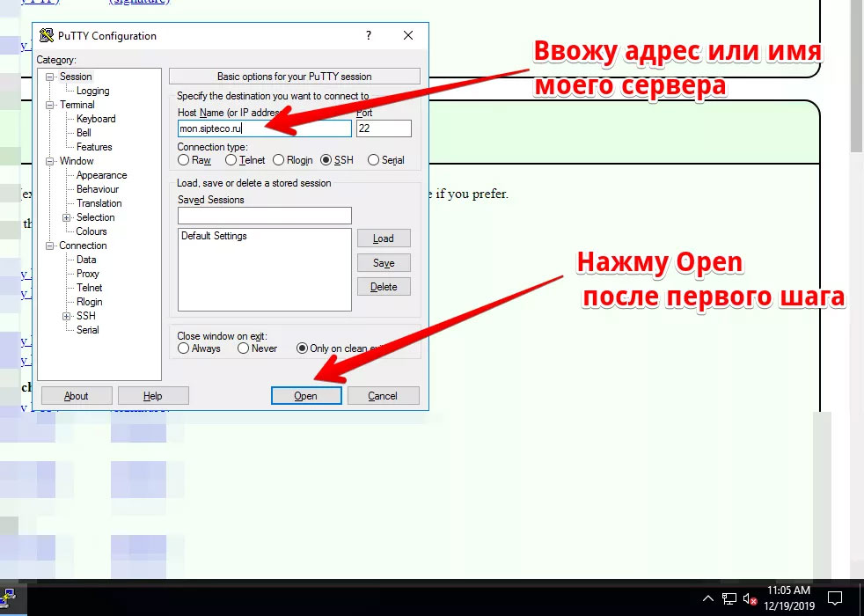The width and height of the screenshot is (864, 616).
Task: Collapse the Terminal category node
Action: coord(51,105)
